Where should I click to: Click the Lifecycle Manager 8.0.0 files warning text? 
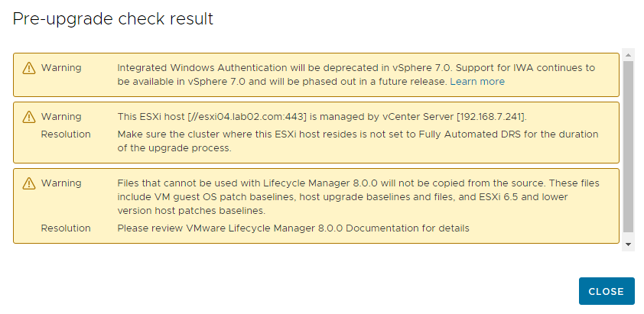pyautogui.click(x=358, y=196)
